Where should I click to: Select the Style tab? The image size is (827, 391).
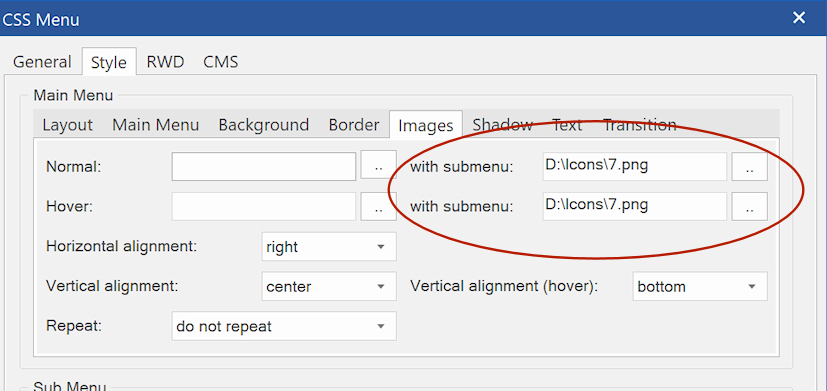[109, 62]
